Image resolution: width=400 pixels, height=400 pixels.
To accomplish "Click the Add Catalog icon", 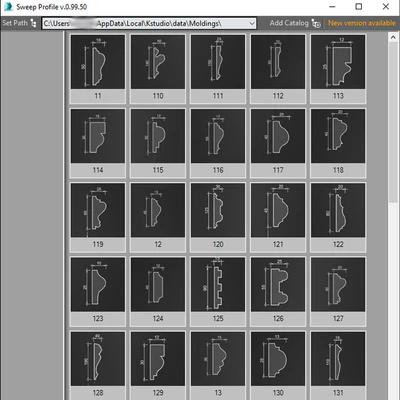I will coord(316,23).
